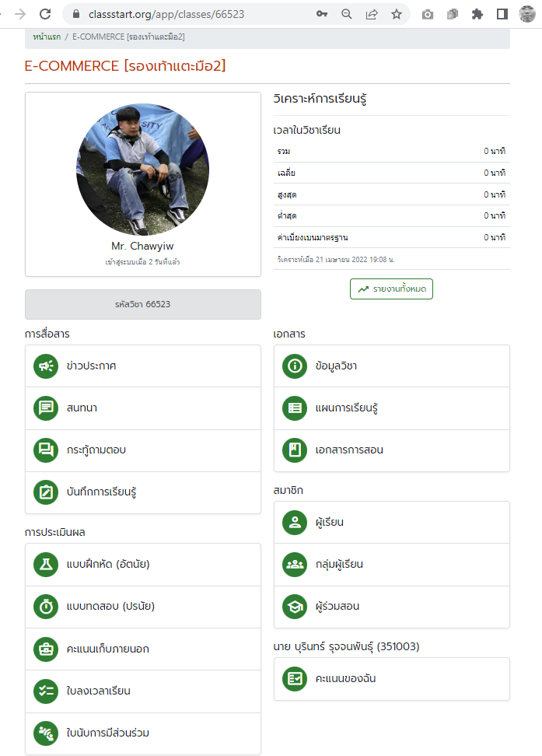Click the แบบทดสอบ (ปรนัย) timer icon

[46, 606]
